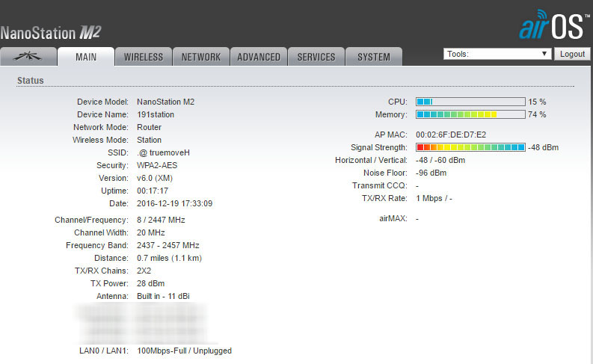The width and height of the screenshot is (593, 364).
Task: Select the TX/RX Chains value 2X2
Action: (144, 271)
